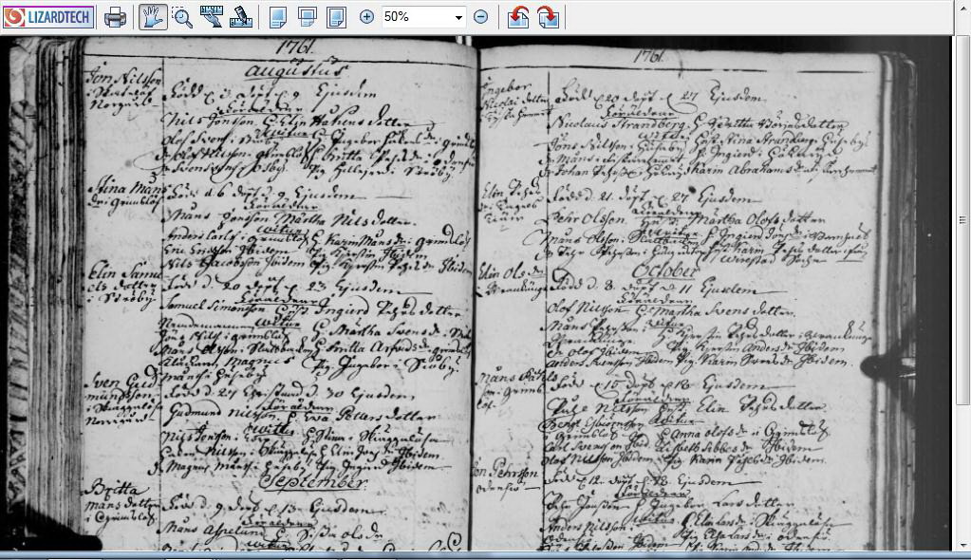Image resolution: width=971 pixels, height=560 pixels.
Task: Zoom in with the plus button
Action: pyautogui.click(x=367, y=17)
